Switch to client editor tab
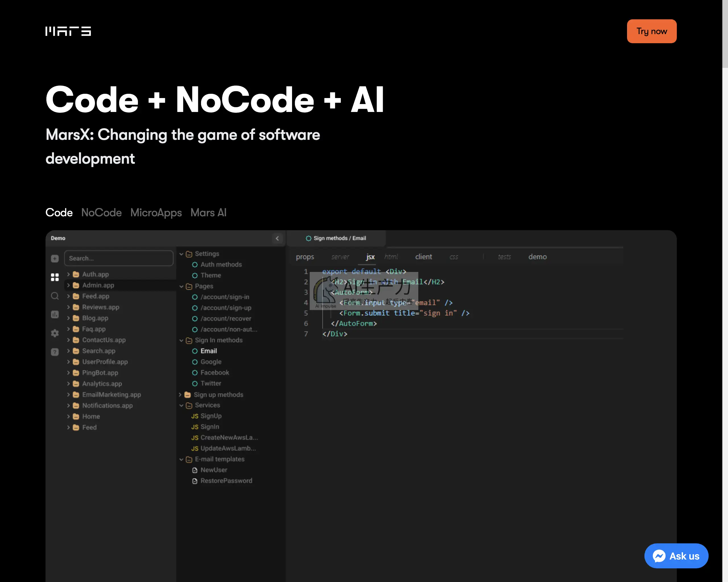This screenshot has height=582, width=728. (x=423, y=257)
